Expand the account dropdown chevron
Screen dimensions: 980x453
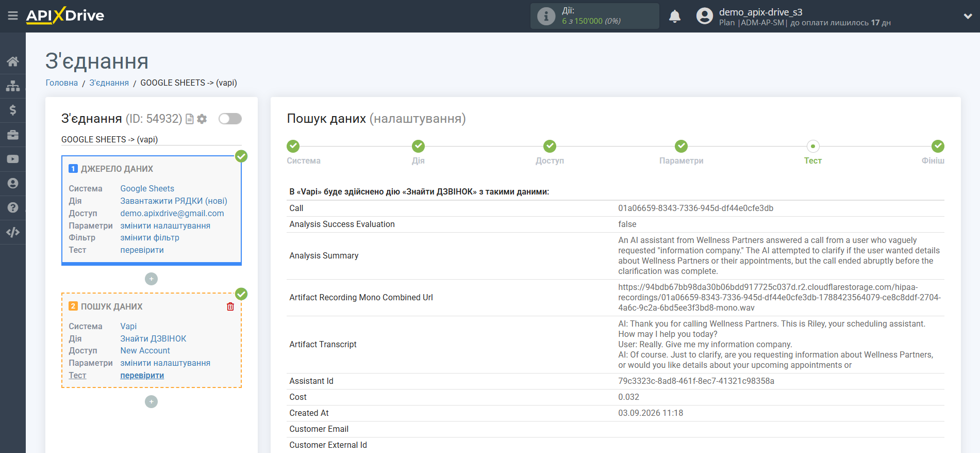pyautogui.click(x=968, y=16)
